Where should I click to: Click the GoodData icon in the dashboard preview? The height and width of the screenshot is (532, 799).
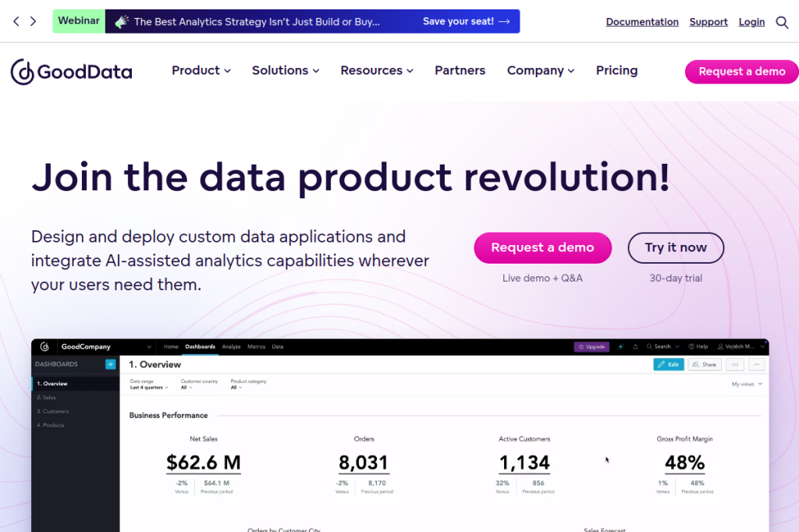tap(44, 346)
